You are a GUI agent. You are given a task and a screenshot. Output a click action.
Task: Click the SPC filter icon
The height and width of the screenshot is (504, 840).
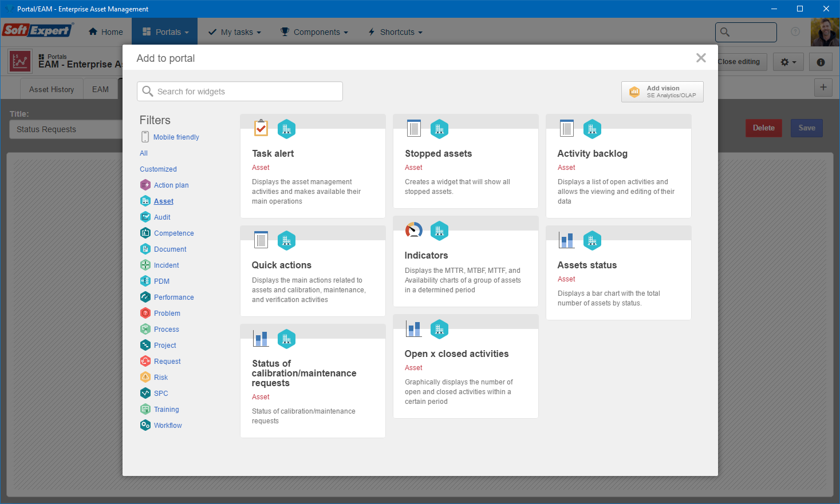pyautogui.click(x=145, y=393)
